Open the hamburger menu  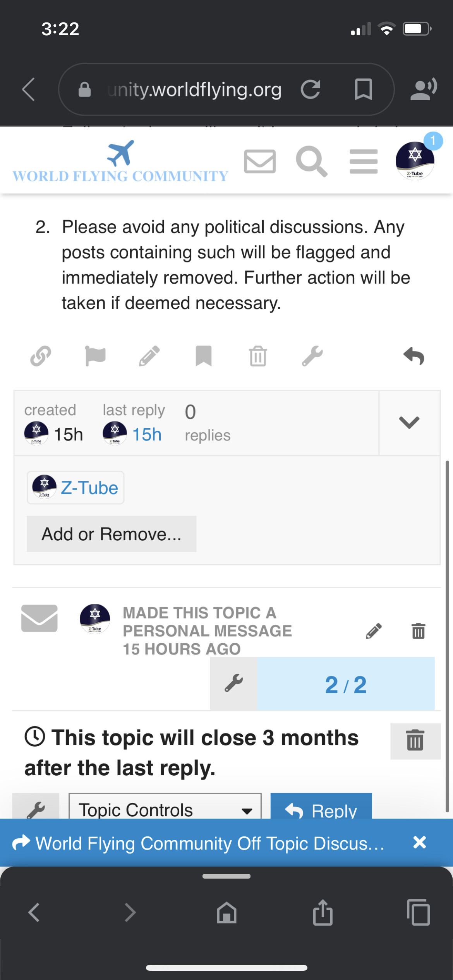(x=364, y=161)
